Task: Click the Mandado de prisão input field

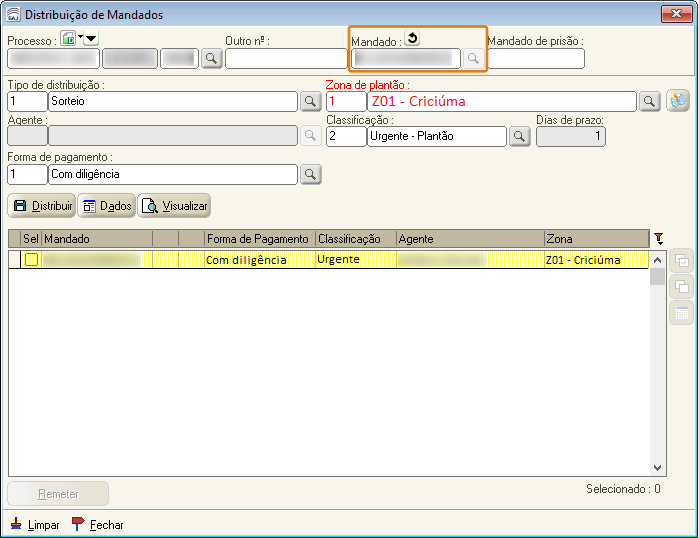Action: [x=536, y=58]
